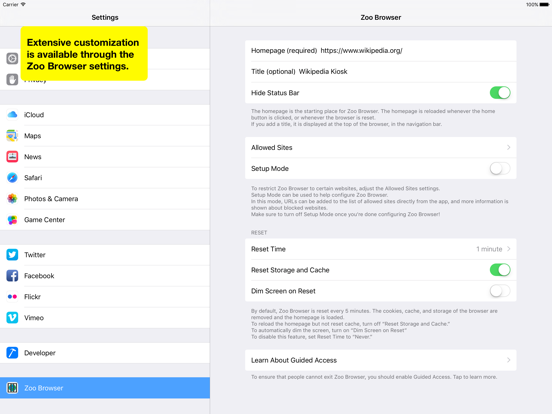
Task: Edit the Homepage URL field
Action: coord(361,51)
